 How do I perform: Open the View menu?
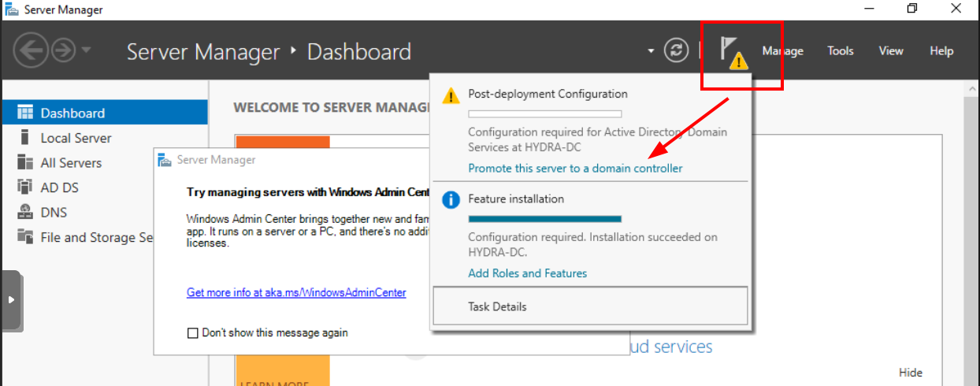(891, 51)
